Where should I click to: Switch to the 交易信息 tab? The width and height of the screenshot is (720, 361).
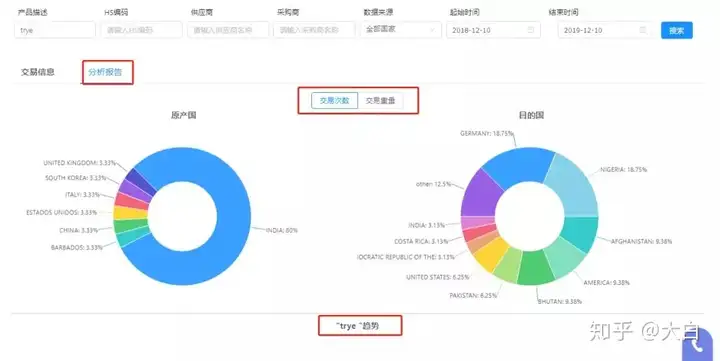pyautogui.click(x=38, y=72)
